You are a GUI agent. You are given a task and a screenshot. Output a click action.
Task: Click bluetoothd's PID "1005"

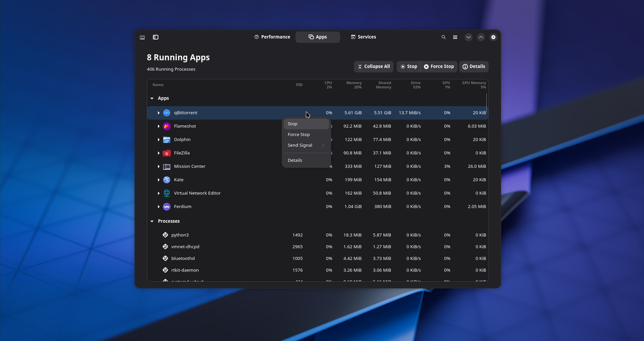[x=298, y=258]
